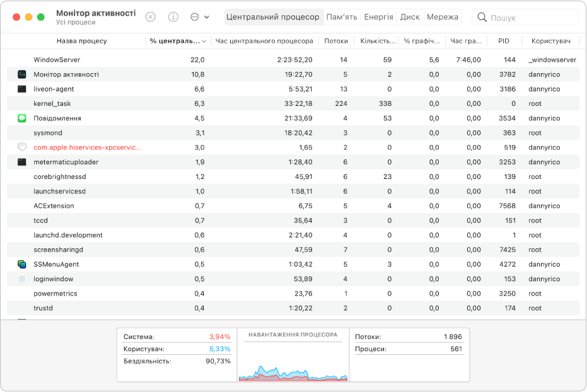Viewport: 587px width, 392px height.
Task: Click the Потоки count 1 896
Action: [453, 337]
